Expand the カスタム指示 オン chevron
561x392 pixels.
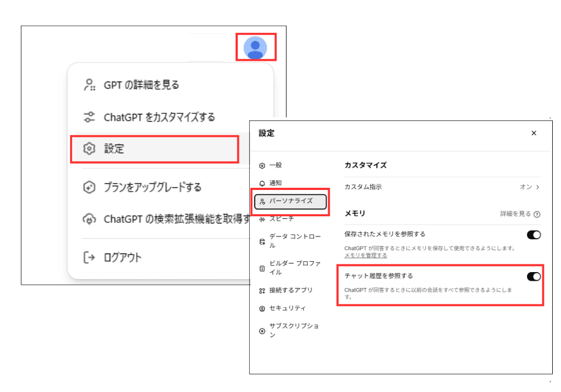pos(537,187)
